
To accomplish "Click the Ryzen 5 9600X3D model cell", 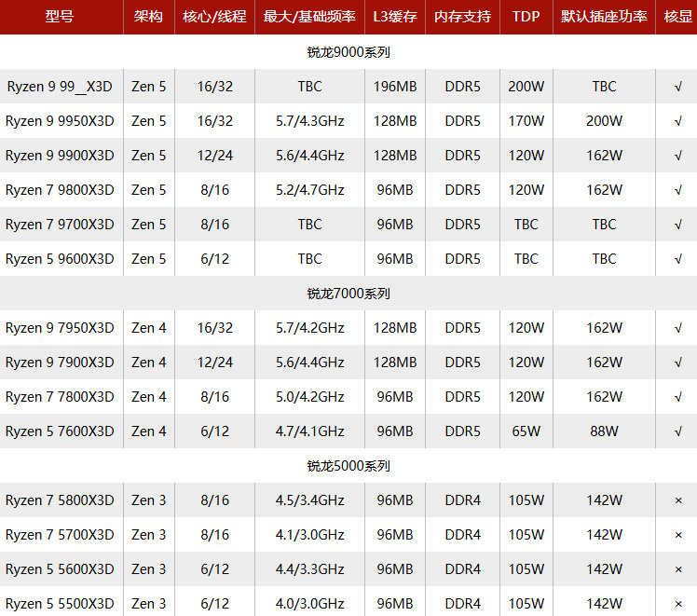I will pos(60,259).
